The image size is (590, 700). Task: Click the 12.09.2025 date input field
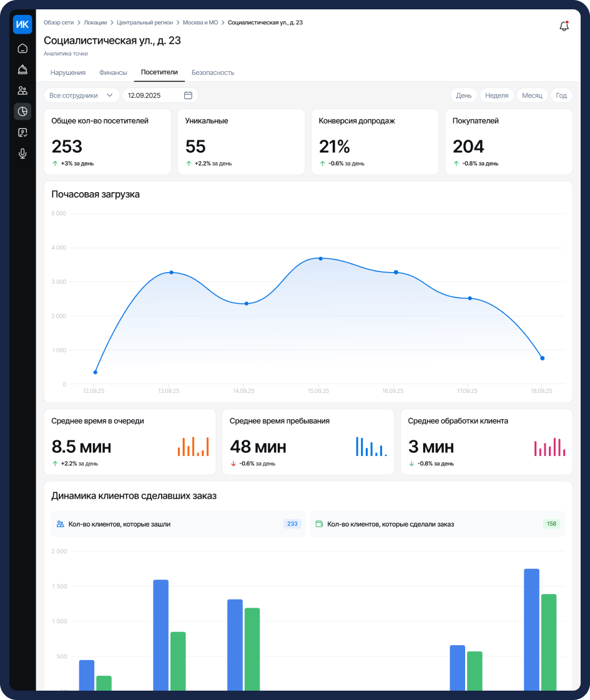(160, 95)
